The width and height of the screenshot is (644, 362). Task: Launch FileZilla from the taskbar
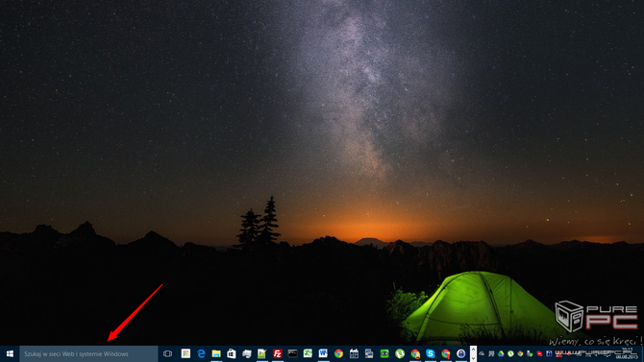click(x=278, y=353)
